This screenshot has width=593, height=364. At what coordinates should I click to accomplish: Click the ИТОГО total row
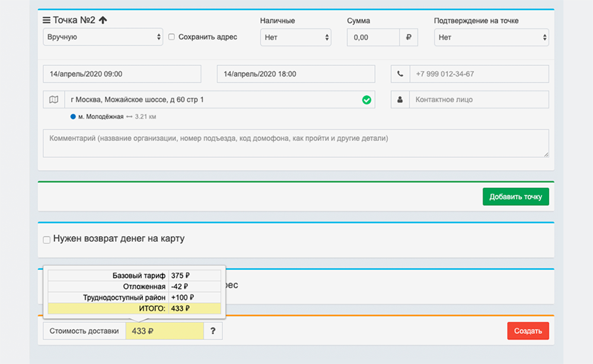134,308
